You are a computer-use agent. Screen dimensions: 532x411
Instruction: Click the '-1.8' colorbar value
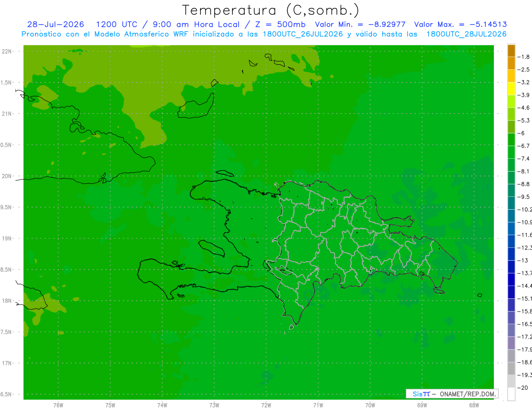[x=524, y=57]
